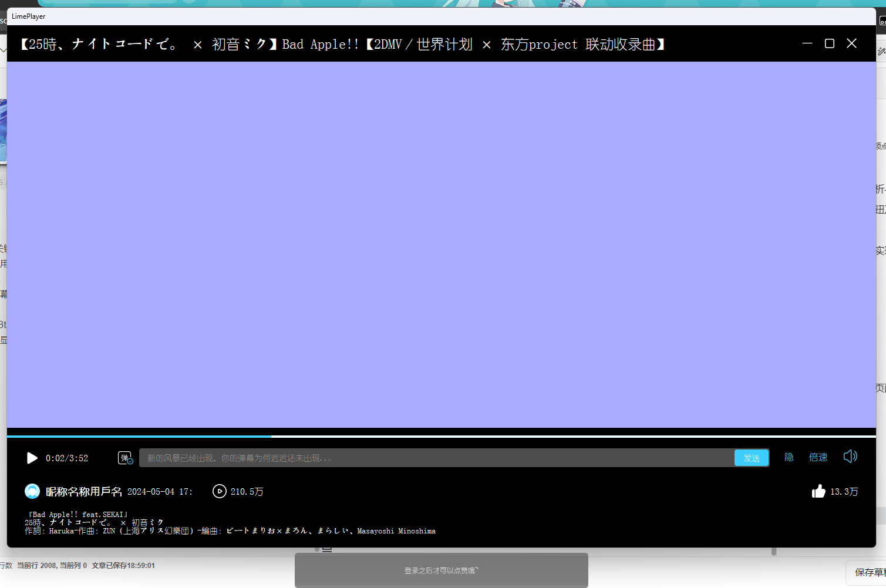Dismiss the 登录之后才可以点赞哦 toast message

(442, 570)
